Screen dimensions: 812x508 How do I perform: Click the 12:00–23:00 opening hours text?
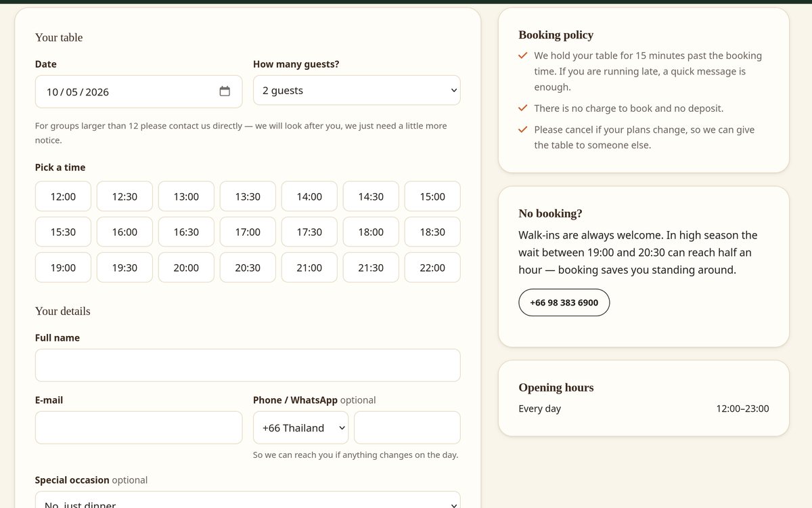click(x=743, y=408)
